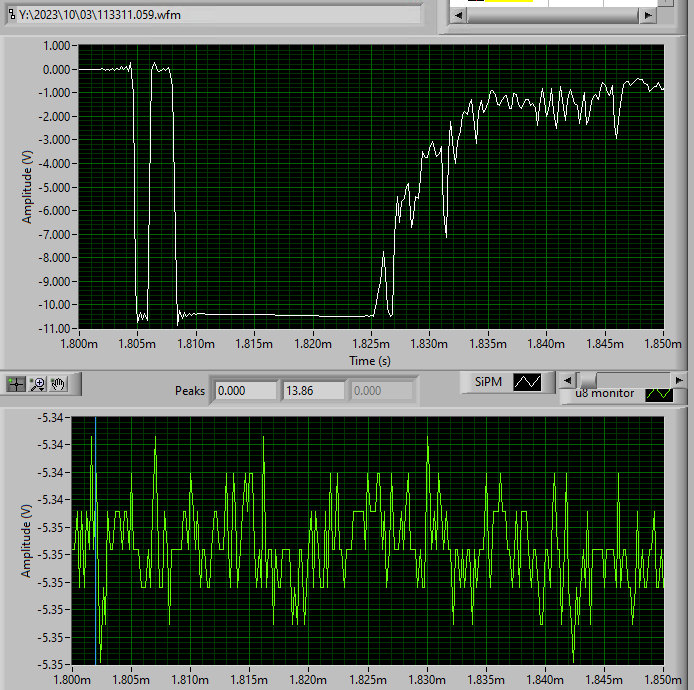Click upper graph X-axis value 1.825m

pyautogui.click(x=371, y=344)
